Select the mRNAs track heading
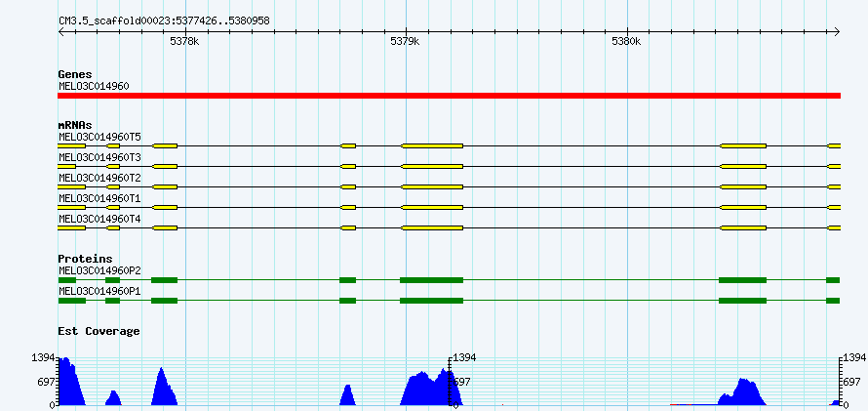Screen dimensions: 868x411 coord(75,125)
